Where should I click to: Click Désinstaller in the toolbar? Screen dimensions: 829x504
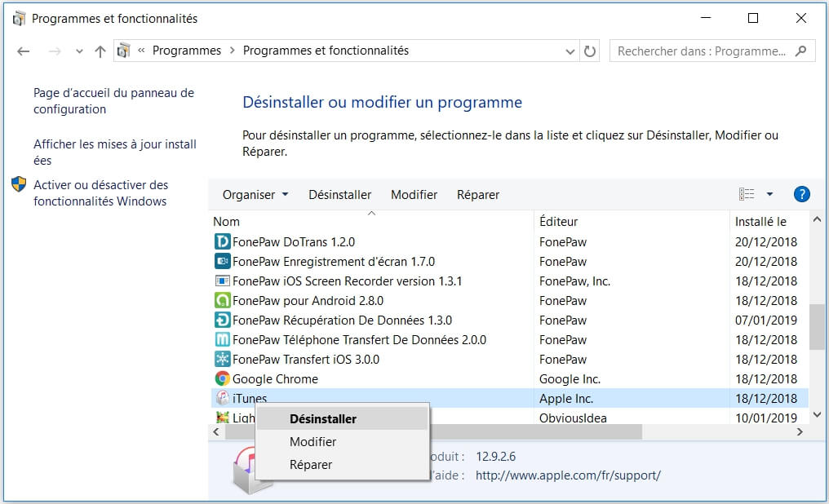[340, 195]
